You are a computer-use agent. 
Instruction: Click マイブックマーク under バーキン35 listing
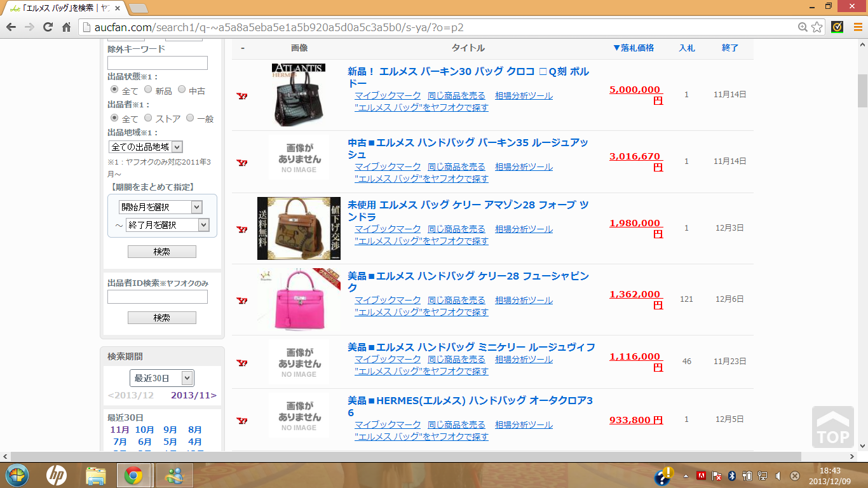[x=388, y=166]
